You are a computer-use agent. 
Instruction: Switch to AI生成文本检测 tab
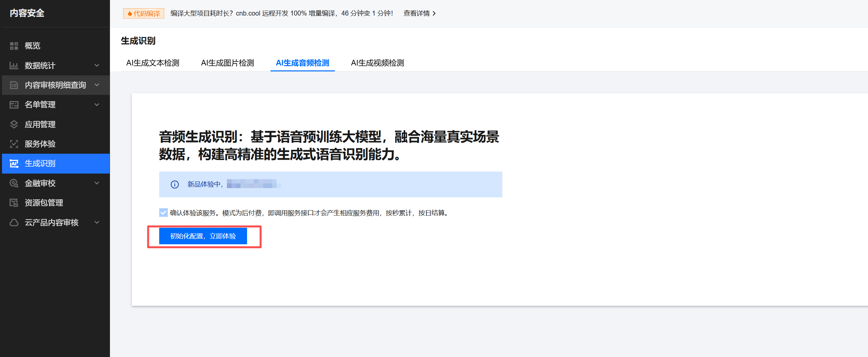[x=153, y=63]
